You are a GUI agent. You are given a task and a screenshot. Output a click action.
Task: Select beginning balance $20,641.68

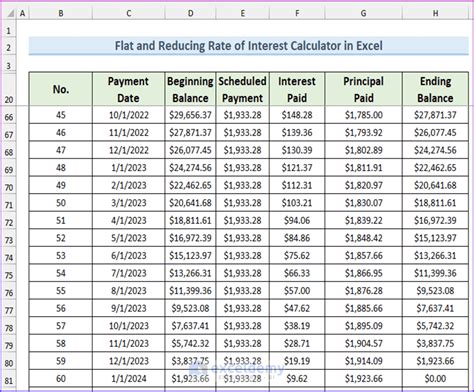pos(190,203)
